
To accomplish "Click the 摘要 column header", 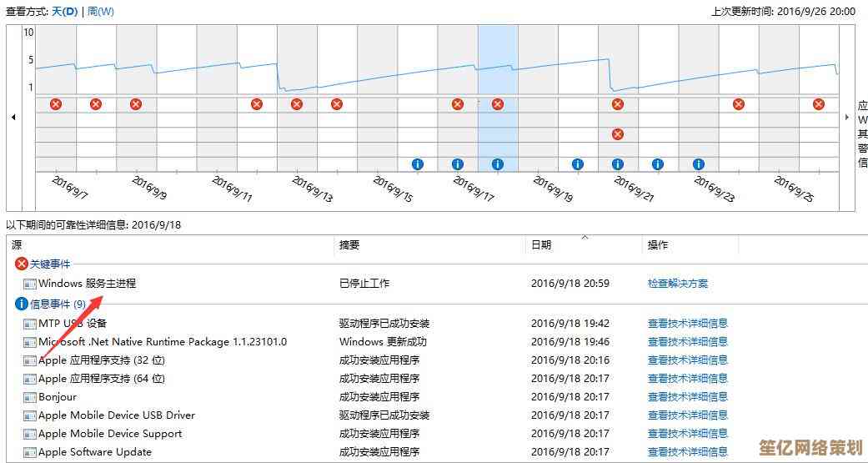I will point(349,245).
